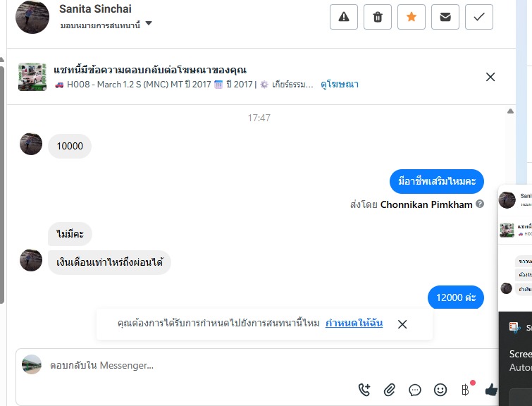This screenshot has height=406, width=532.
Task: Open the ad thumbnail image in banner
Action: 32,77
